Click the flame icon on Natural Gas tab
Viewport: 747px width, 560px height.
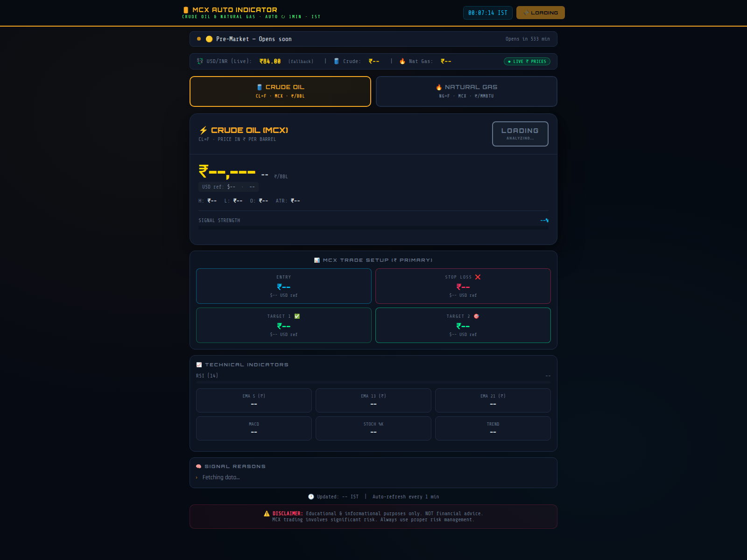(x=439, y=87)
